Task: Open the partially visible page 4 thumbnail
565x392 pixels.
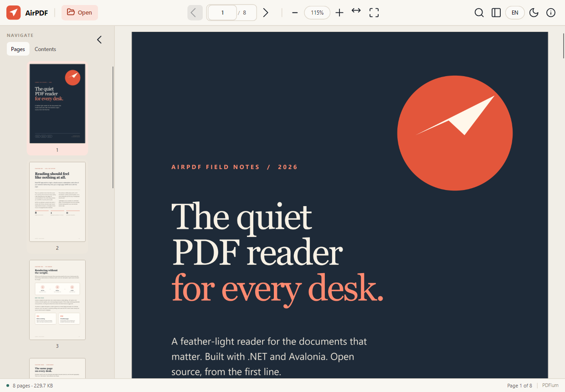Action: pyautogui.click(x=57, y=368)
